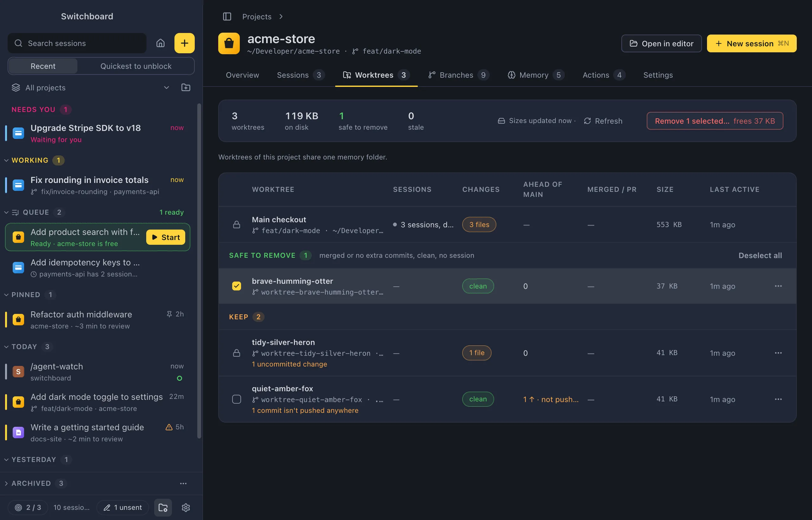812x520 pixels.
Task: Collapse the Queue section
Action: pyautogui.click(x=6, y=212)
